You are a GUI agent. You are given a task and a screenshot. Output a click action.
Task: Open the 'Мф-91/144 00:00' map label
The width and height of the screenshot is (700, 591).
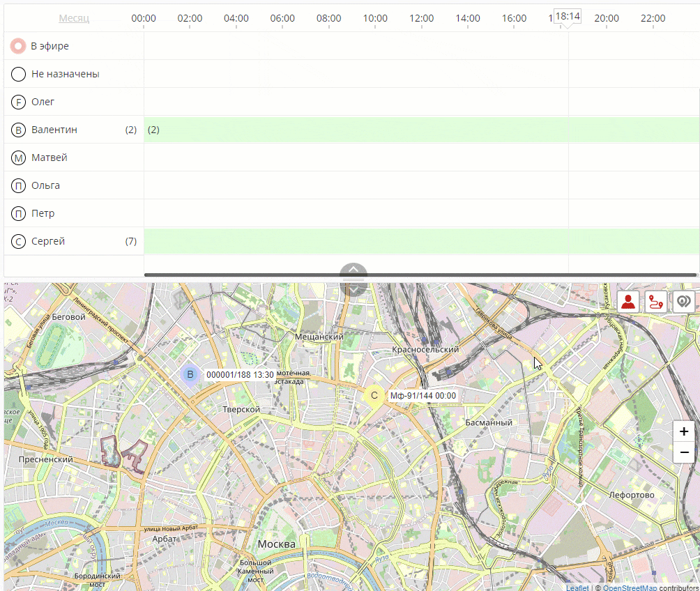click(x=423, y=396)
